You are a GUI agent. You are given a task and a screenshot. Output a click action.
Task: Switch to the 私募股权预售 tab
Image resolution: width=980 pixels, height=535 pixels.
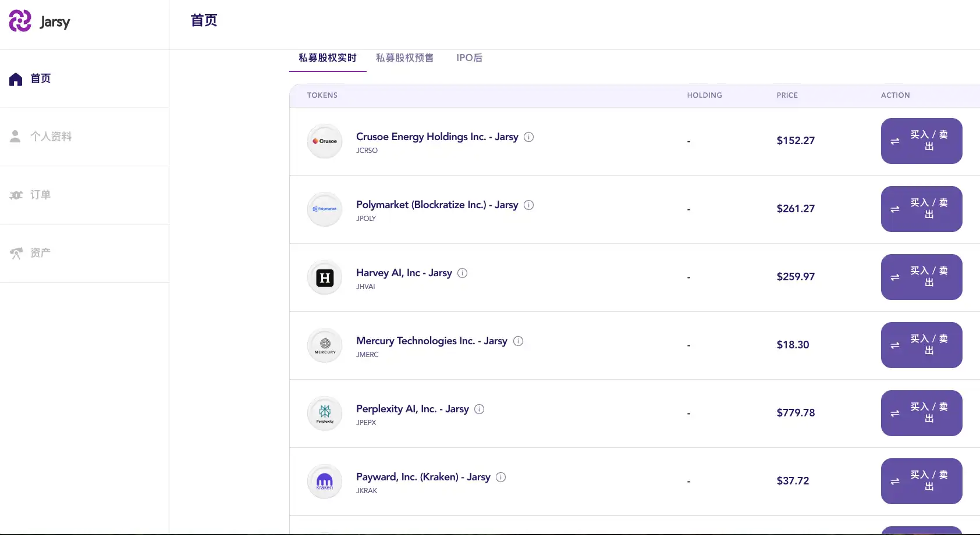tap(404, 58)
